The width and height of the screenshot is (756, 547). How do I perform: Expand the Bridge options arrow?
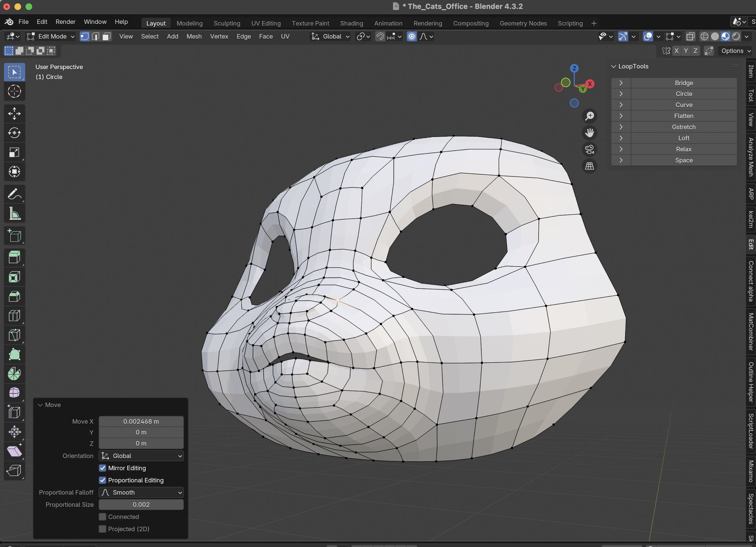pyautogui.click(x=621, y=83)
